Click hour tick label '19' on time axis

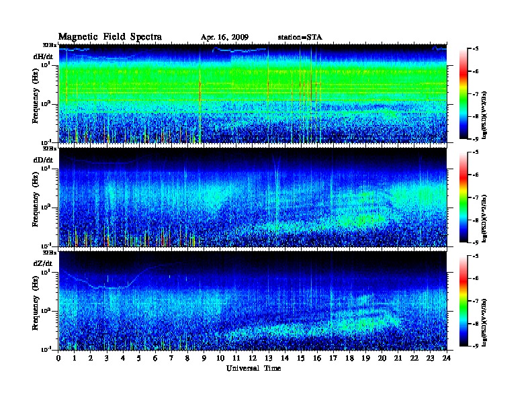pos(365,358)
